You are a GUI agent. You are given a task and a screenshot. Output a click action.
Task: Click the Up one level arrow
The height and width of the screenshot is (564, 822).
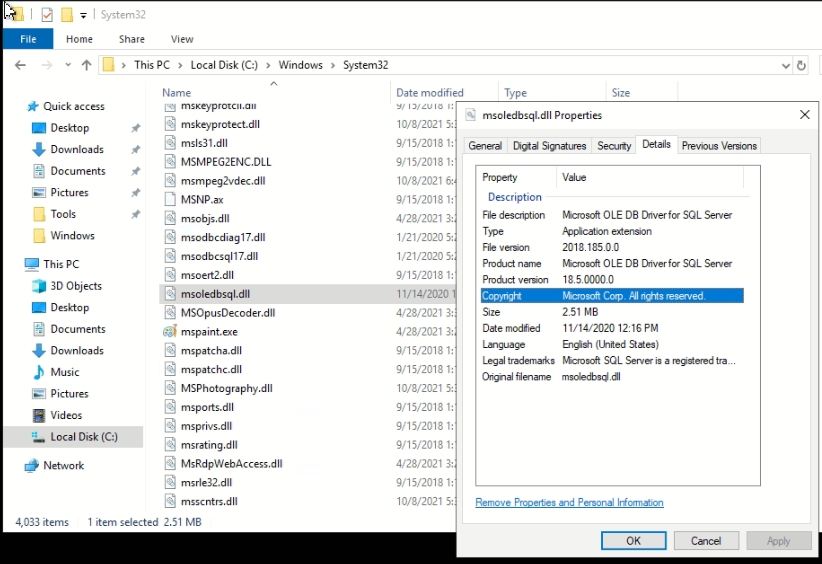pyautogui.click(x=86, y=65)
